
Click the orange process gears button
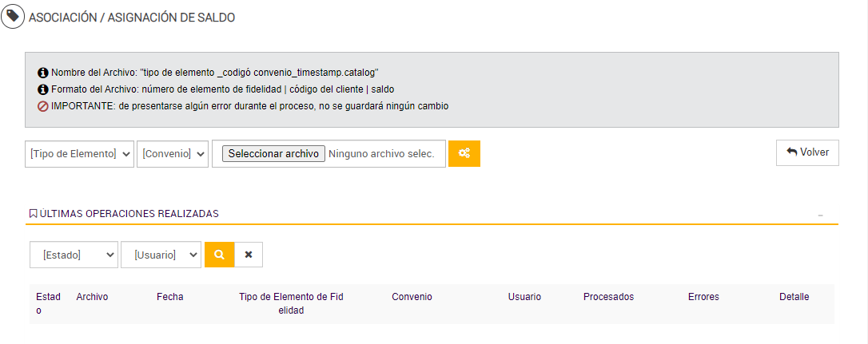[464, 153]
